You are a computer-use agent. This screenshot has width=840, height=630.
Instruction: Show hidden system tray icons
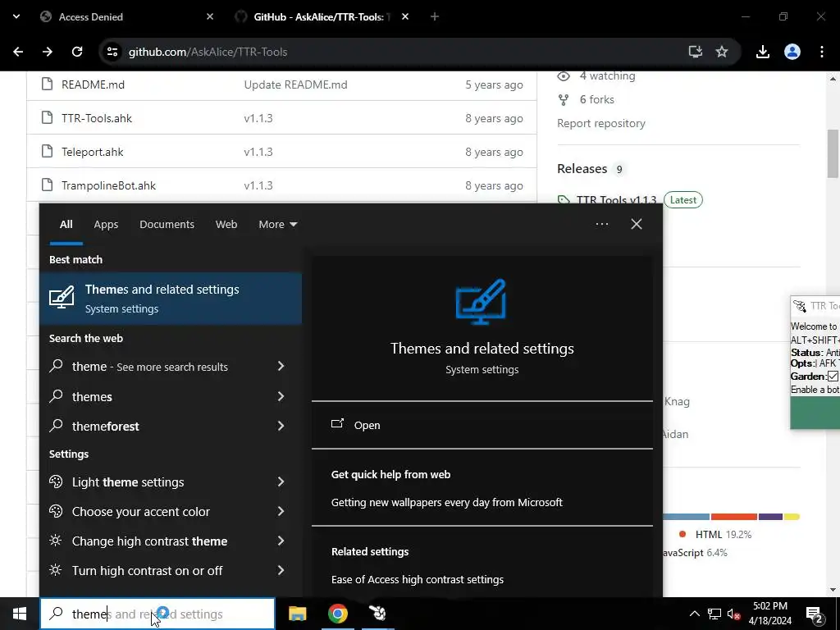pos(694,614)
